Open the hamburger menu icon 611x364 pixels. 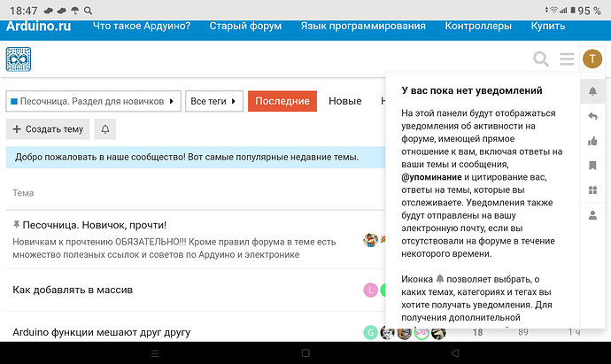point(567,59)
